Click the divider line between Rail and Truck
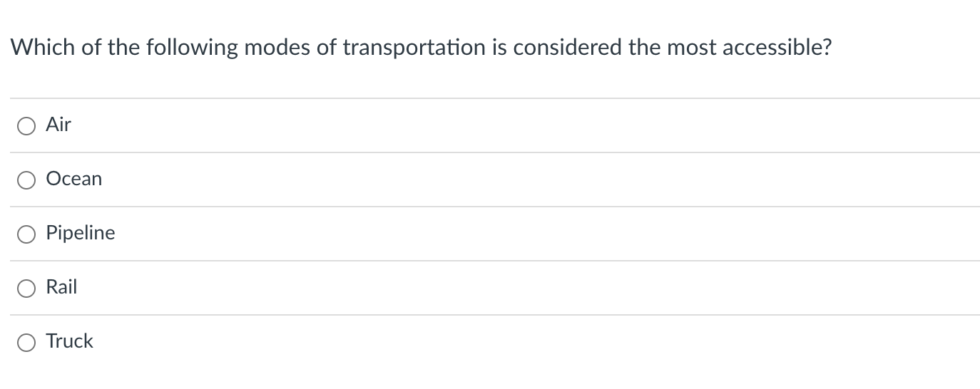This screenshot has width=980, height=389. [494, 315]
